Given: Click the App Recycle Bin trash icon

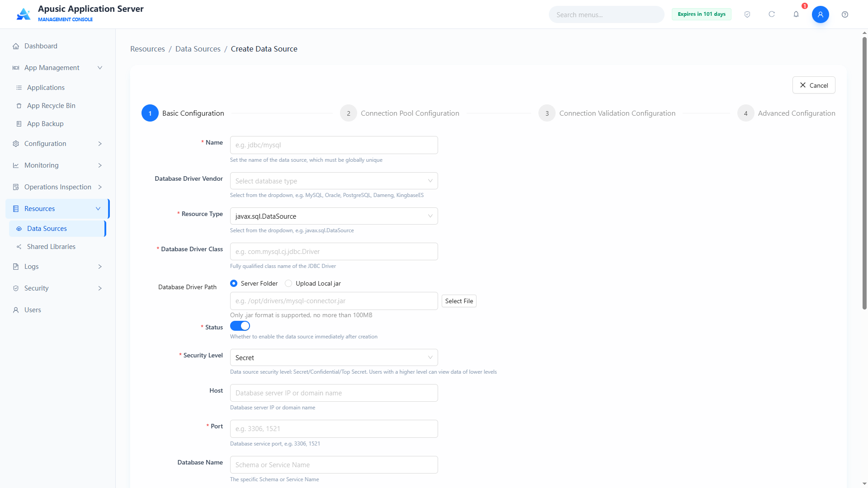Looking at the screenshot, I should (x=19, y=106).
